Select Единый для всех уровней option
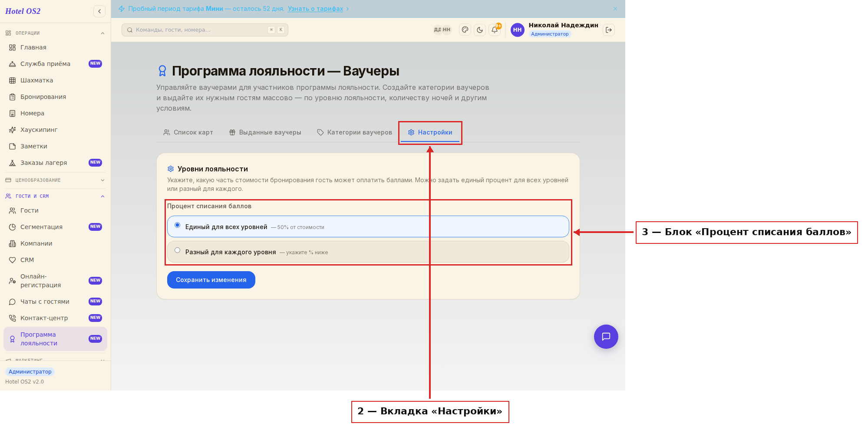Viewport: 868px width, 433px height. [368, 226]
